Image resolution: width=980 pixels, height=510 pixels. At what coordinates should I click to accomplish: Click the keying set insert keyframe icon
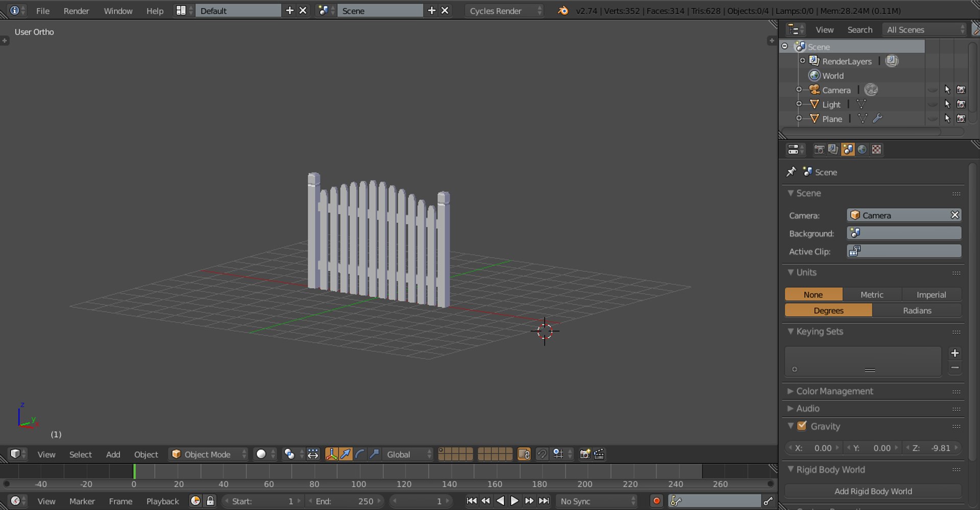tap(768, 501)
